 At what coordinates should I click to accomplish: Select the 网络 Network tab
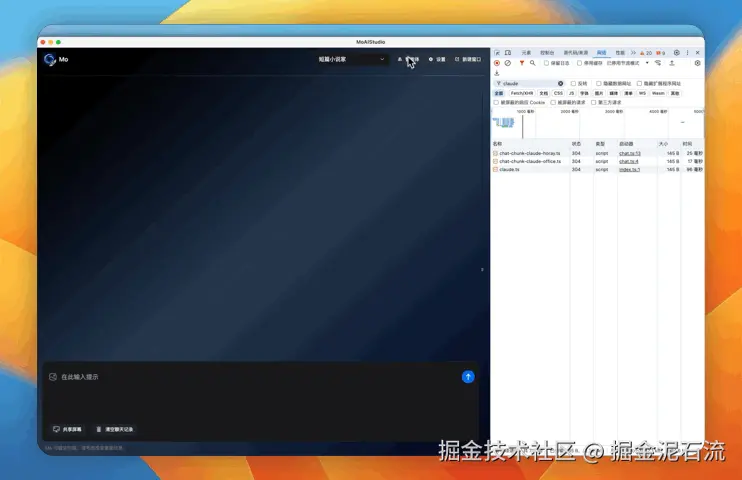pyautogui.click(x=601, y=53)
